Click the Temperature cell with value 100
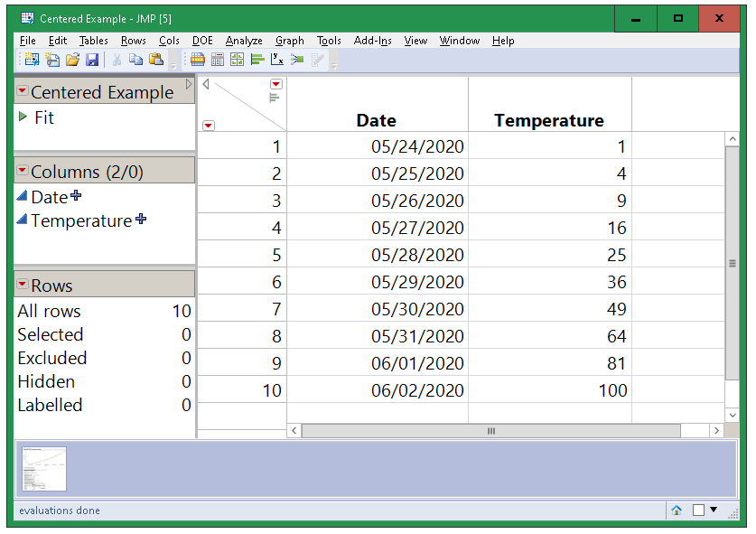The height and width of the screenshot is (534, 756). pos(550,389)
